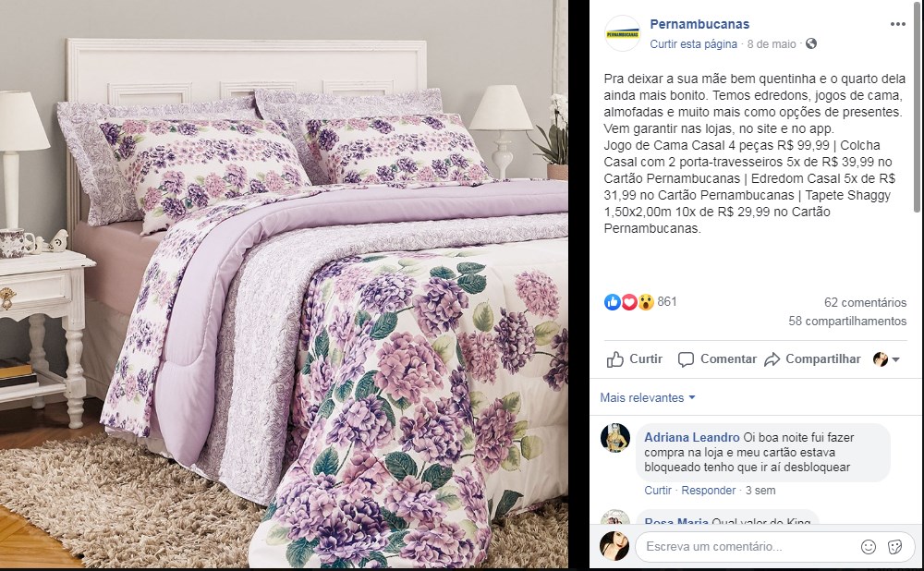Toggle Curtir on Adriana Leandro's comment
Screen dimensions: 924x571
click(x=658, y=491)
